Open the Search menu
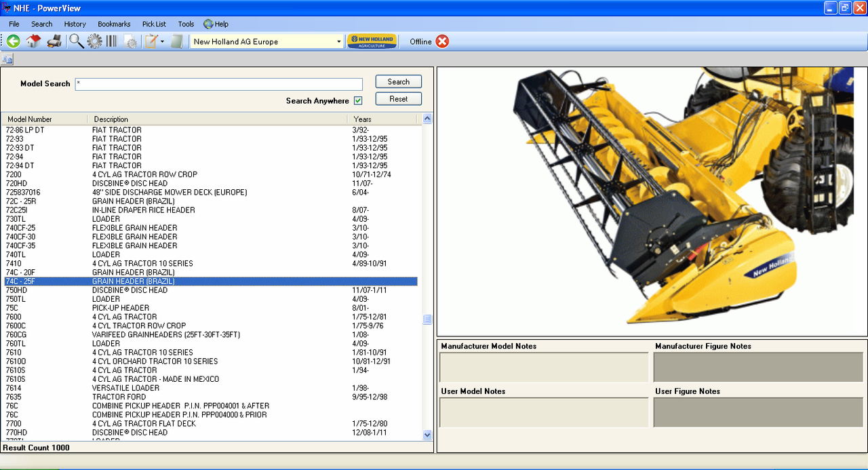 point(41,24)
